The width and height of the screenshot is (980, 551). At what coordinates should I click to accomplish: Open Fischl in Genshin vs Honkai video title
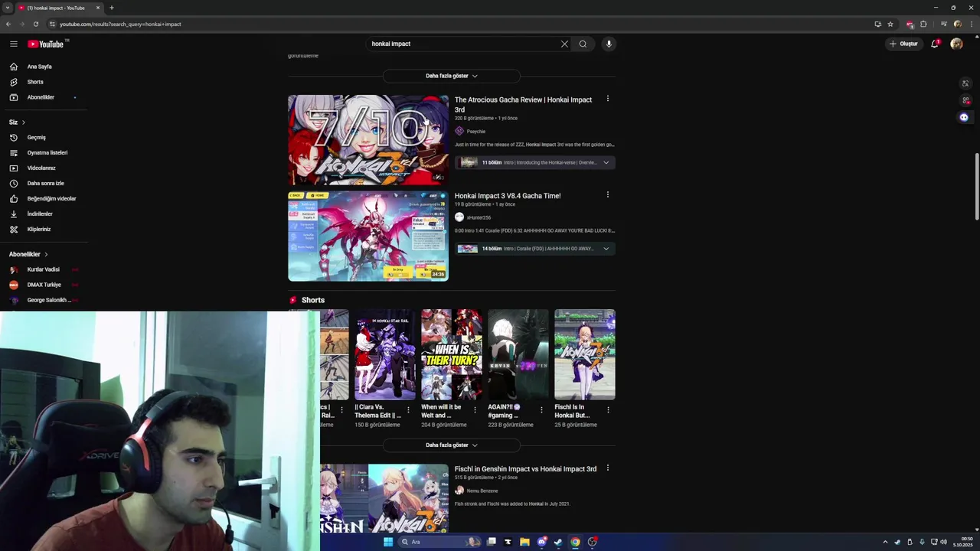[x=525, y=469]
